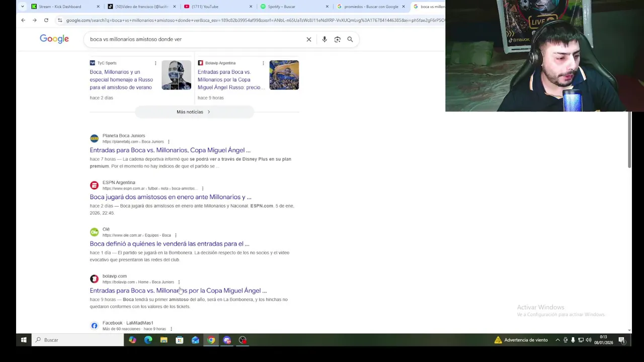Open the three-dot menu for bolavip.com result

(x=179, y=282)
